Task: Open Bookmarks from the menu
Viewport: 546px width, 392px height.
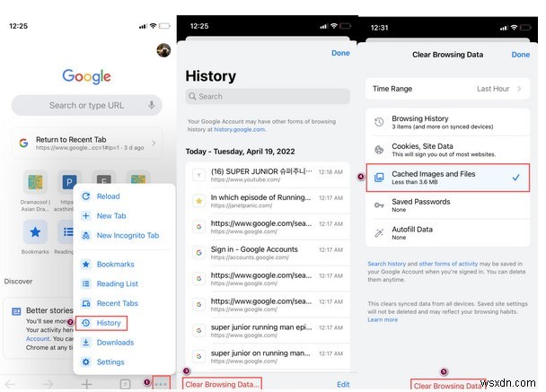Action: pyautogui.click(x=124, y=264)
